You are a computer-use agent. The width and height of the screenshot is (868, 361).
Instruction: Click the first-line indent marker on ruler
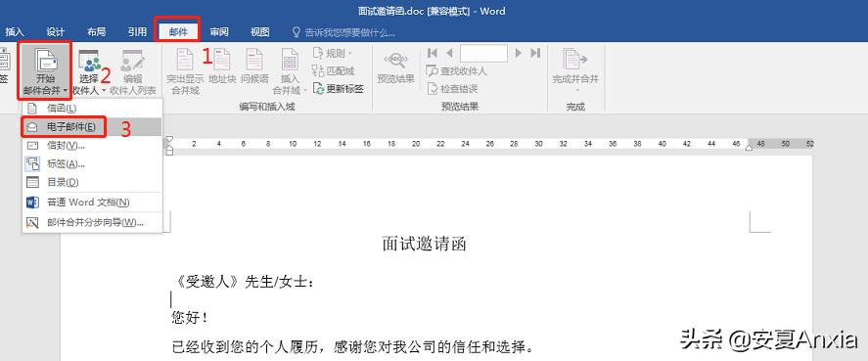pos(170,139)
